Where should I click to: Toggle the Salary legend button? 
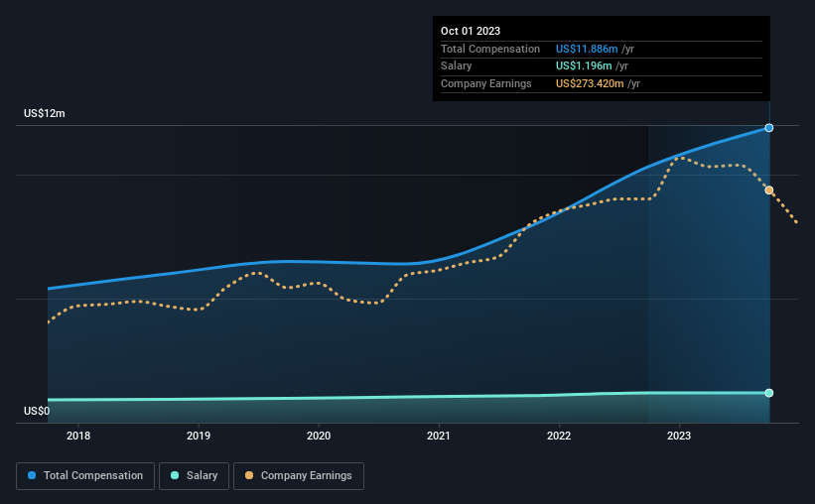click(194, 476)
